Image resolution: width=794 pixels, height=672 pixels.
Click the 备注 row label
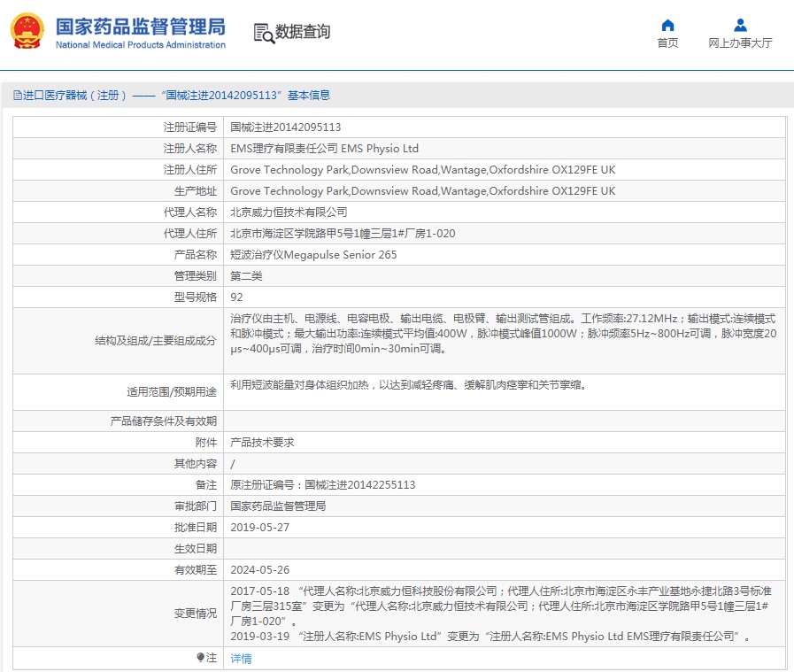coord(206,484)
